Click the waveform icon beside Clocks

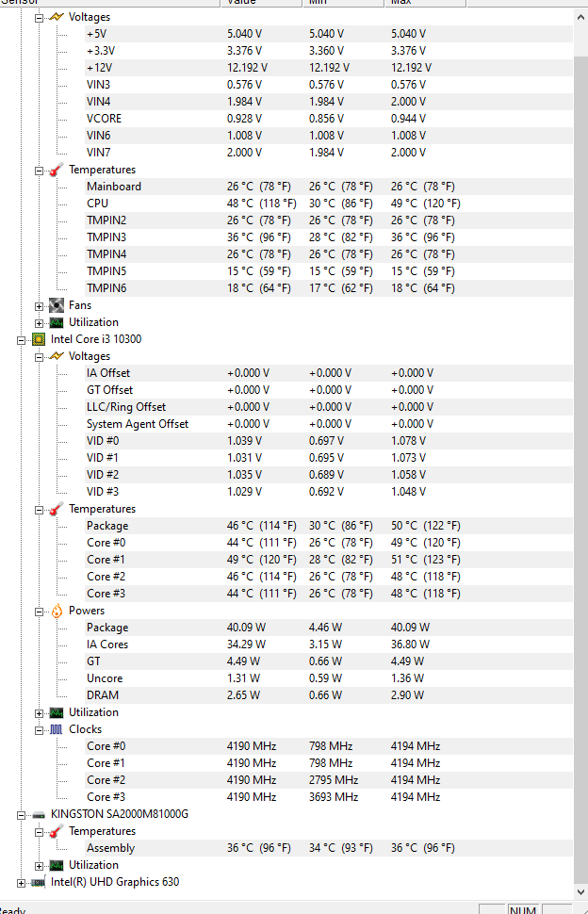(x=57, y=729)
